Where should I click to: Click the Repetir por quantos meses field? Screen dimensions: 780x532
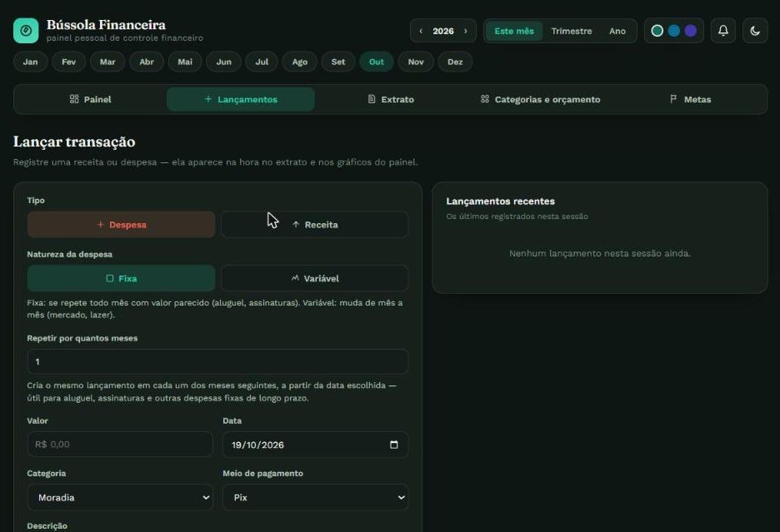217,361
